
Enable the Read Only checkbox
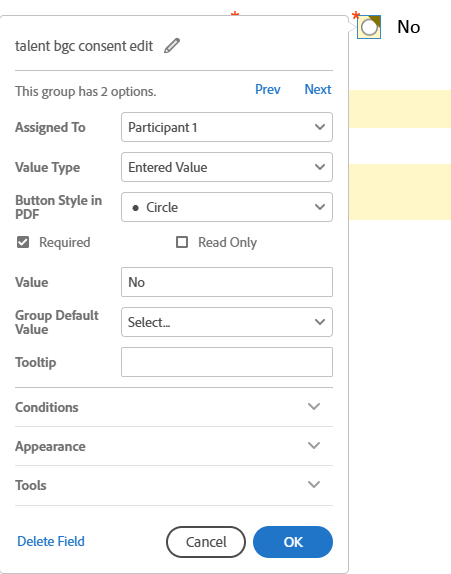pyautogui.click(x=182, y=242)
